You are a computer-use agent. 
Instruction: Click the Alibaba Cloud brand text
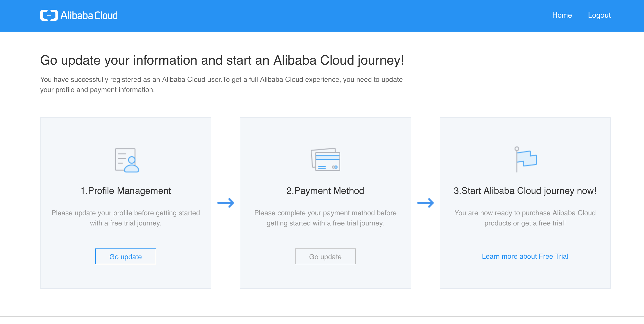89,16
